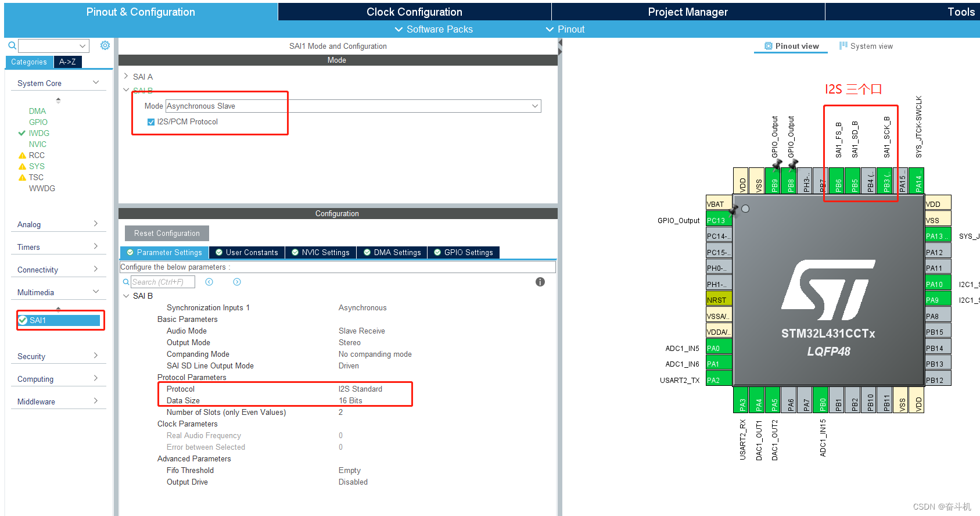This screenshot has width=980, height=516.
Task: Open the Mode Asynchronous Slave dropdown
Action: pyautogui.click(x=353, y=106)
